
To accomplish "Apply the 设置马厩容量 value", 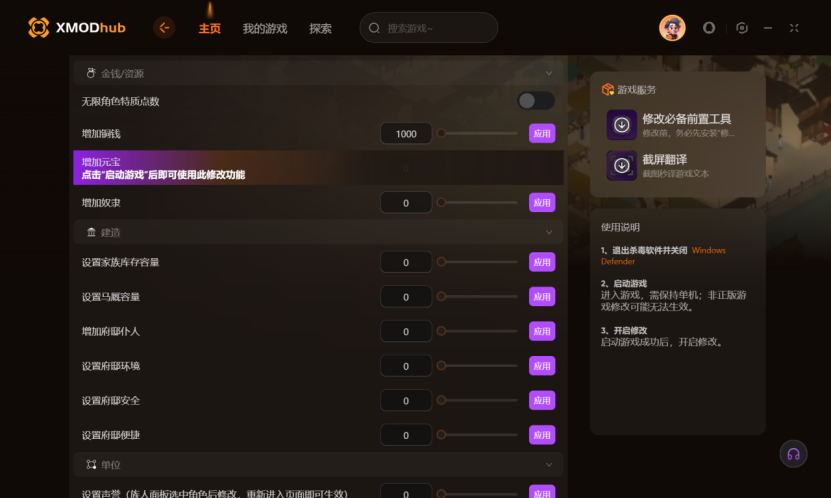I will pyautogui.click(x=542, y=297).
